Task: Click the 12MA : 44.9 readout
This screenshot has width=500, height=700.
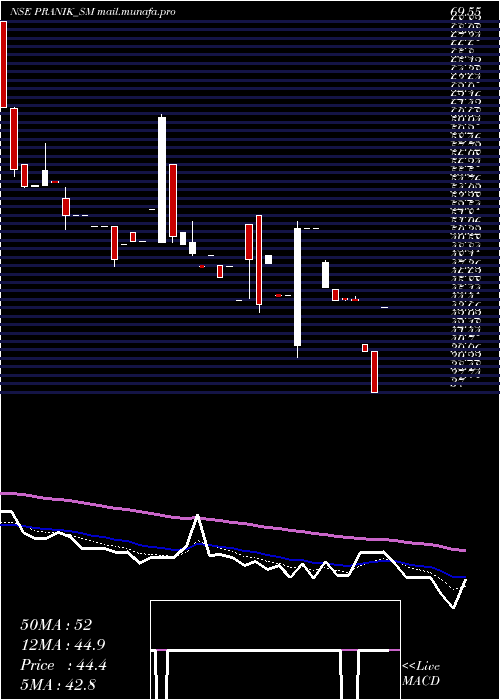Action: coord(63,645)
